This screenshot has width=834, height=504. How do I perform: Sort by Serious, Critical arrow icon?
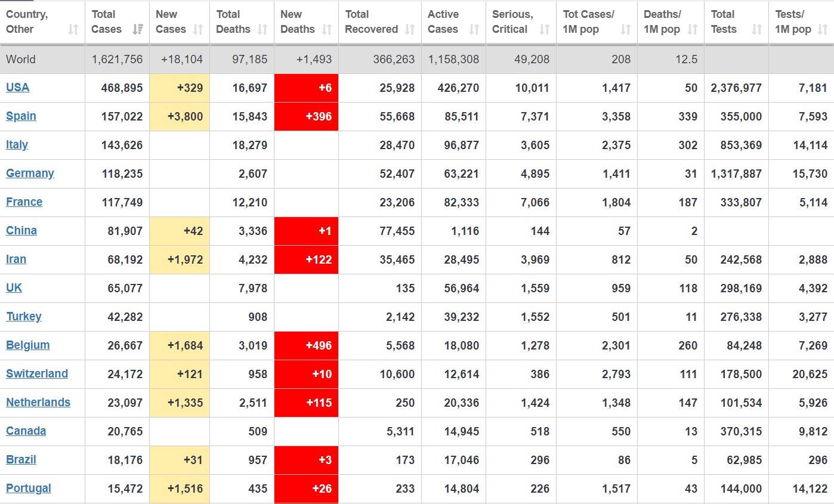tap(544, 29)
